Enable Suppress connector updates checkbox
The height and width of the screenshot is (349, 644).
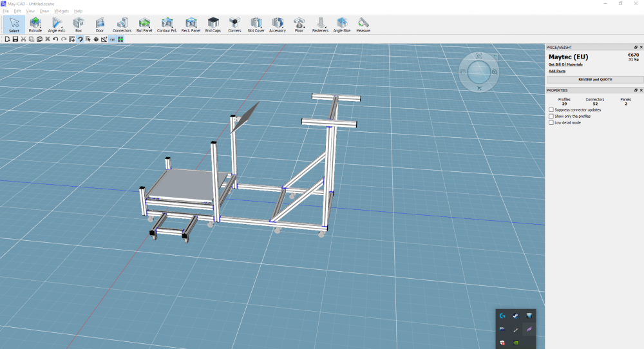coord(551,110)
